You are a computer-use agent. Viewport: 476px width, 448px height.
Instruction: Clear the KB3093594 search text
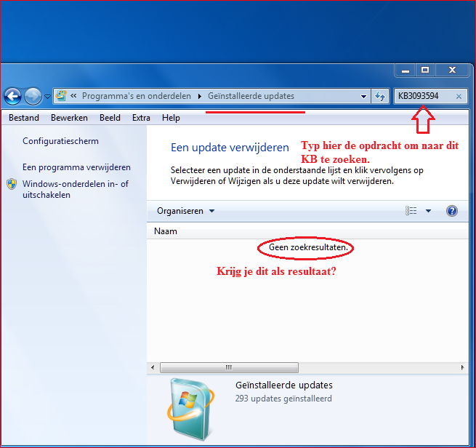pos(459,96)
